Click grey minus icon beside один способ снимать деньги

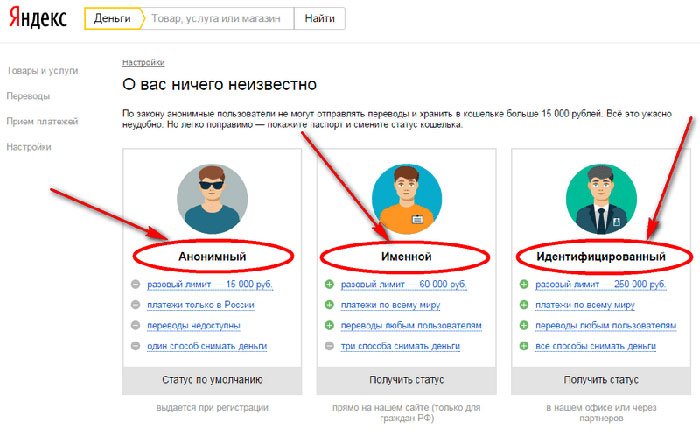pos(135,345)
